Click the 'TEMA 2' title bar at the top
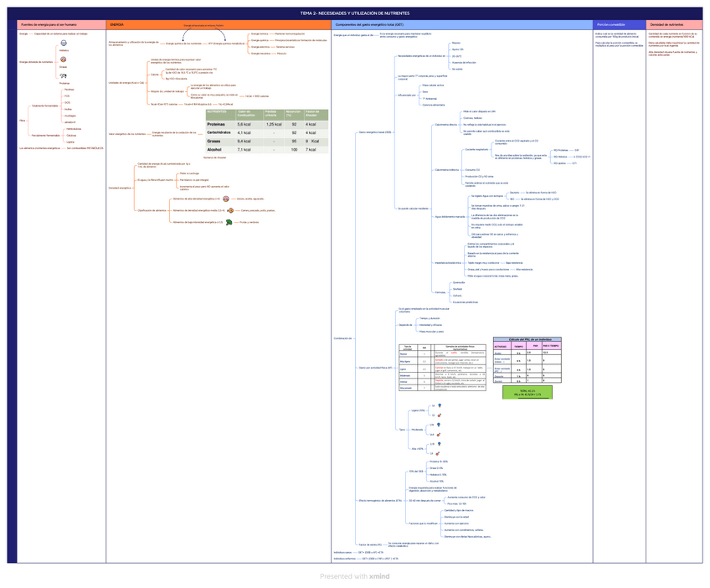The image size is (710, 588). point(355,14)
